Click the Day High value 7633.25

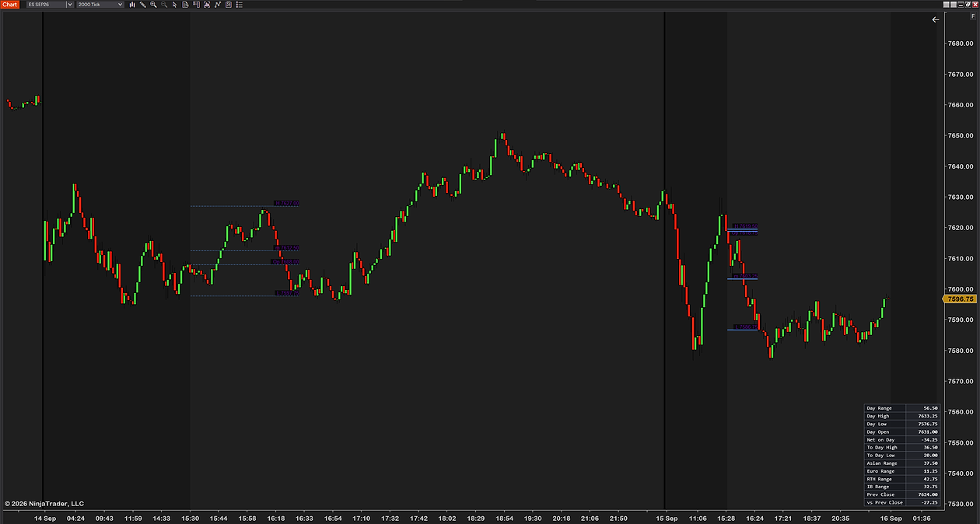pos(929,416)
